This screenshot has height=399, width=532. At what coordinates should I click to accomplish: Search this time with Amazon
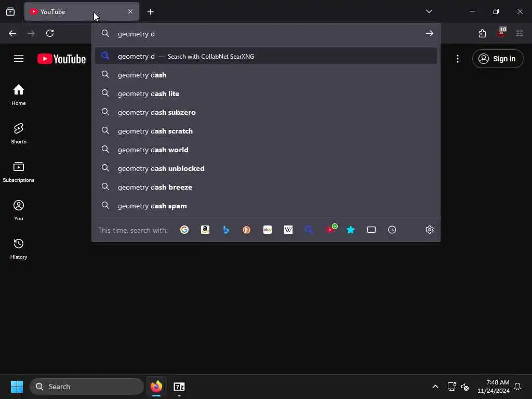205,230
